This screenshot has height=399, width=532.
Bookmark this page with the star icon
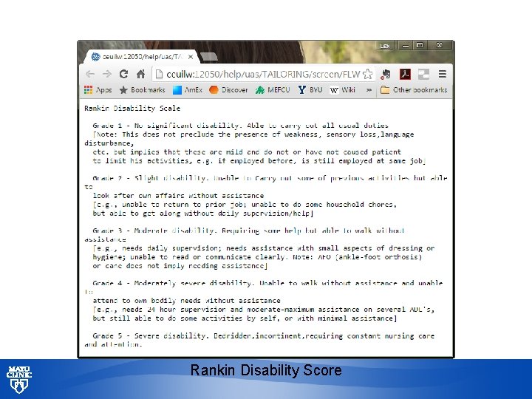tap(368, 74)
